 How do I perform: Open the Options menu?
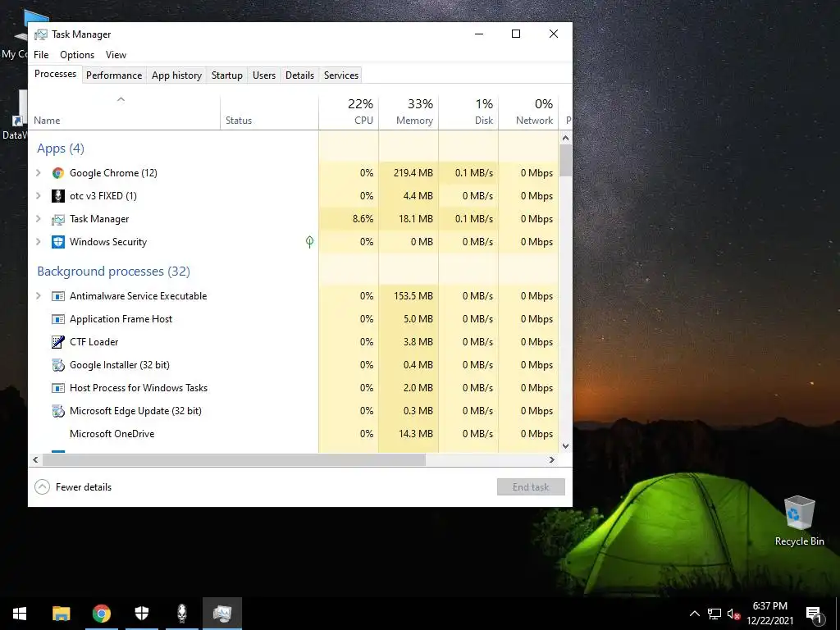[77, 55]
